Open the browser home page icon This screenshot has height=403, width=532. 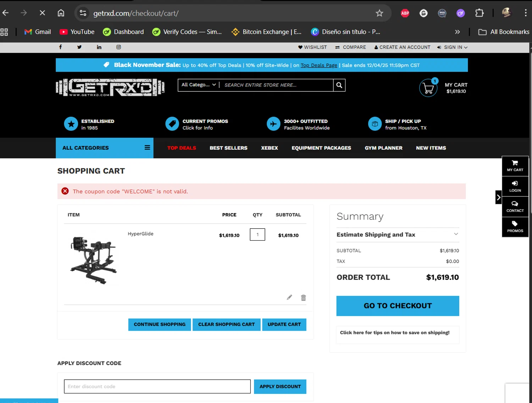tap(61, 13)
